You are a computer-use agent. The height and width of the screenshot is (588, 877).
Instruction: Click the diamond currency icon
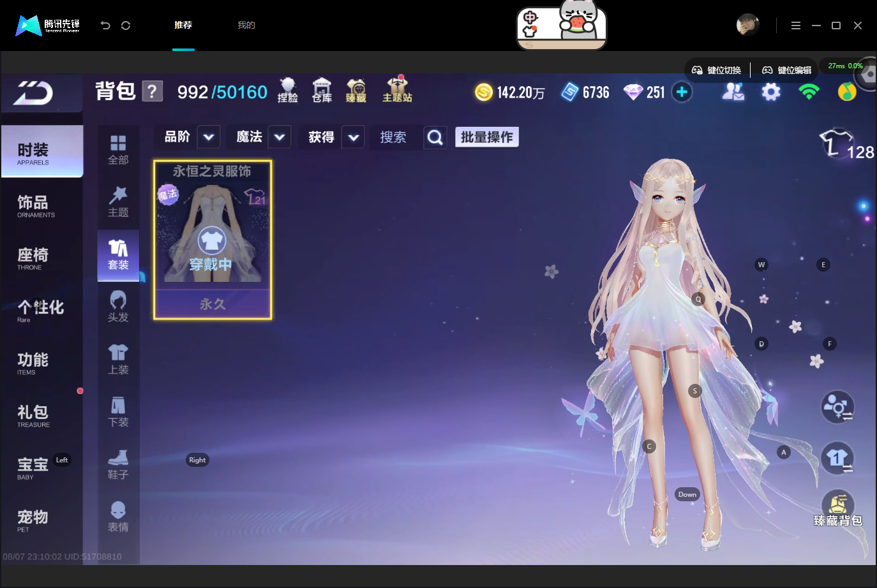click(633, 92)
